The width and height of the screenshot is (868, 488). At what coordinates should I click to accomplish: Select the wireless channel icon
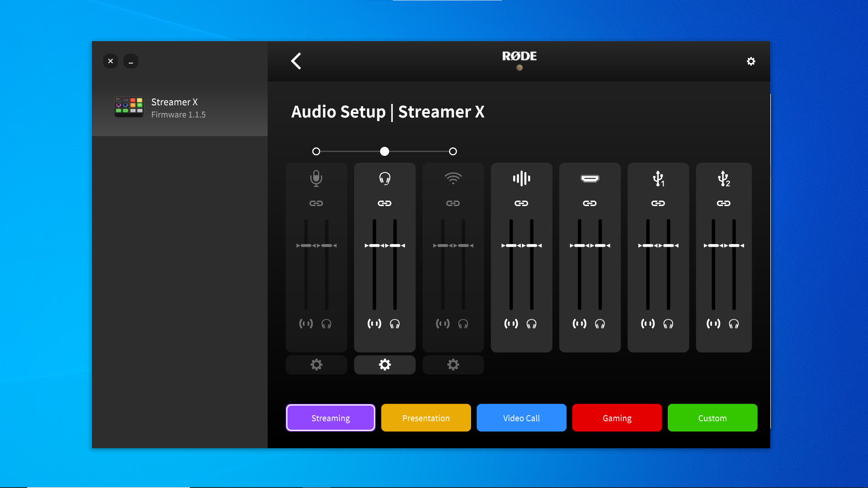point(453,178)
